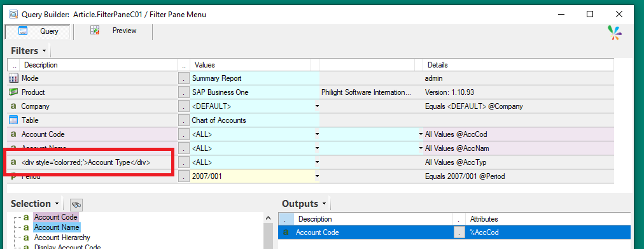Open the Account Name <ALL> values dropdown
The image size is (644, 249).
click(317, 148)
